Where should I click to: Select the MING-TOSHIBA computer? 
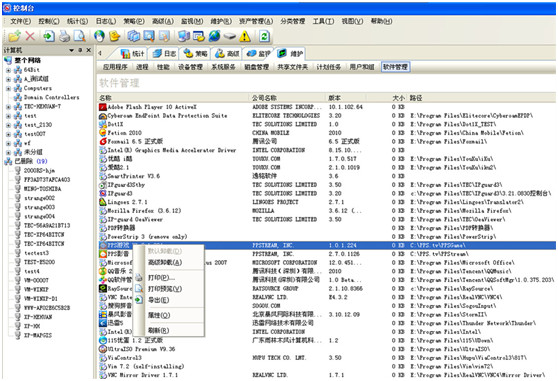(42, 189)
